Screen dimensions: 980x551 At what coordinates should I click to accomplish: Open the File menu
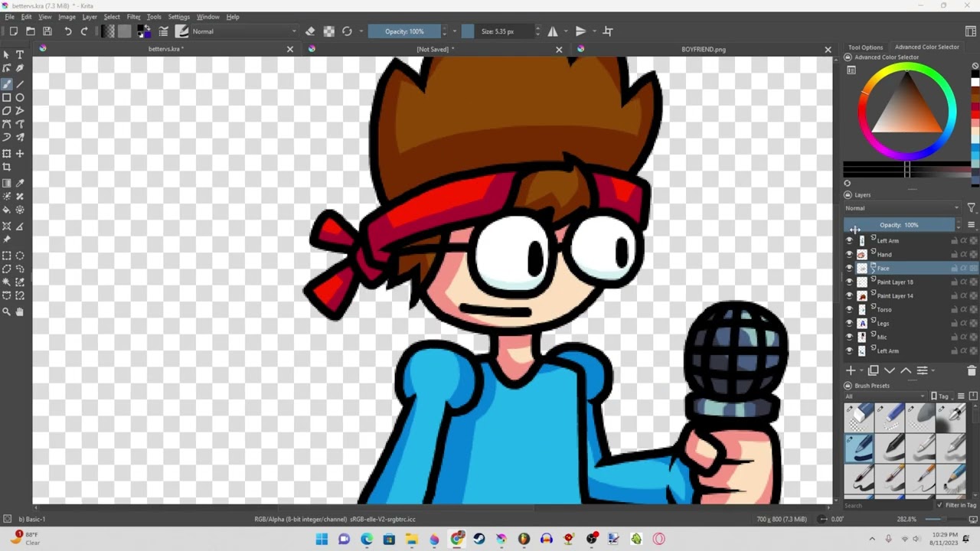(10, 17)
